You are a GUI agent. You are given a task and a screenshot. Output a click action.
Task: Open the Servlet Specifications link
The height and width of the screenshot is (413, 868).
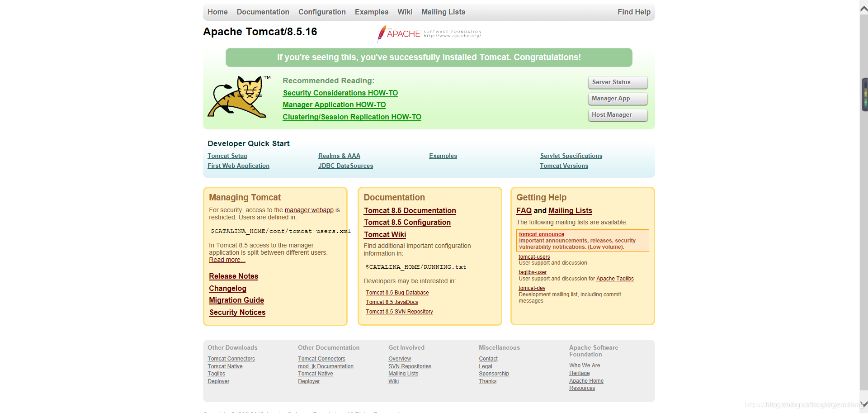click(x=571, y=156)
